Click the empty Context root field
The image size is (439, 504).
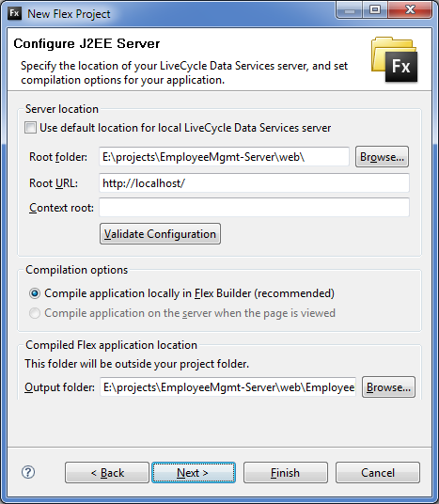254,208
